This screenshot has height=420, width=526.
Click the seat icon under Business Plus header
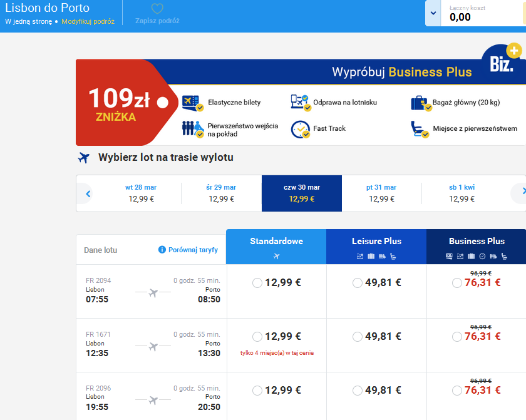click(504, 257)
